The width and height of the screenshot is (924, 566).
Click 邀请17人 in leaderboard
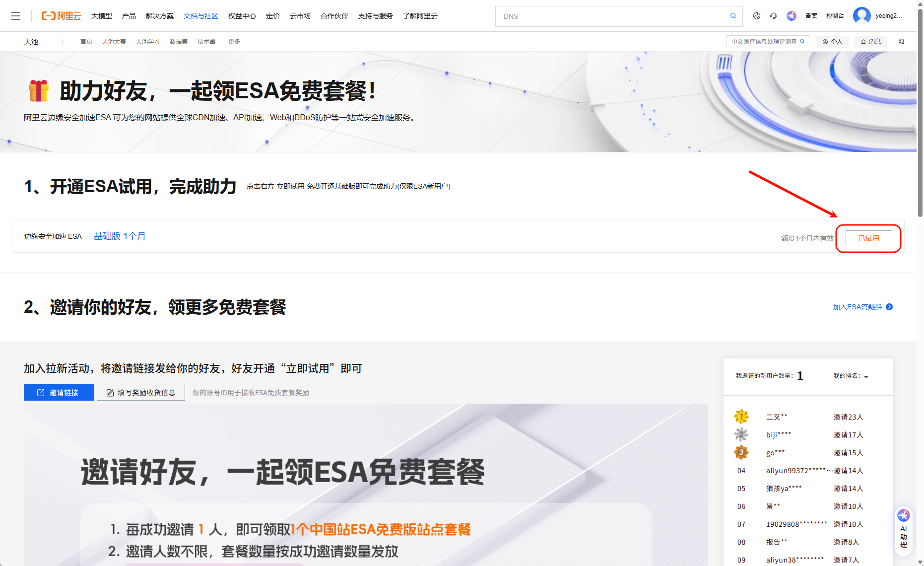click(849, 435)
